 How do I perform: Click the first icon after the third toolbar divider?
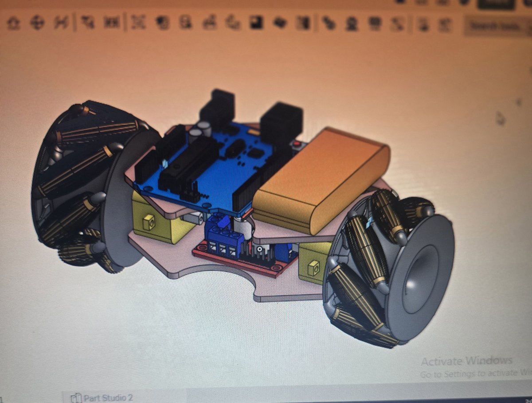click(329, 23)
